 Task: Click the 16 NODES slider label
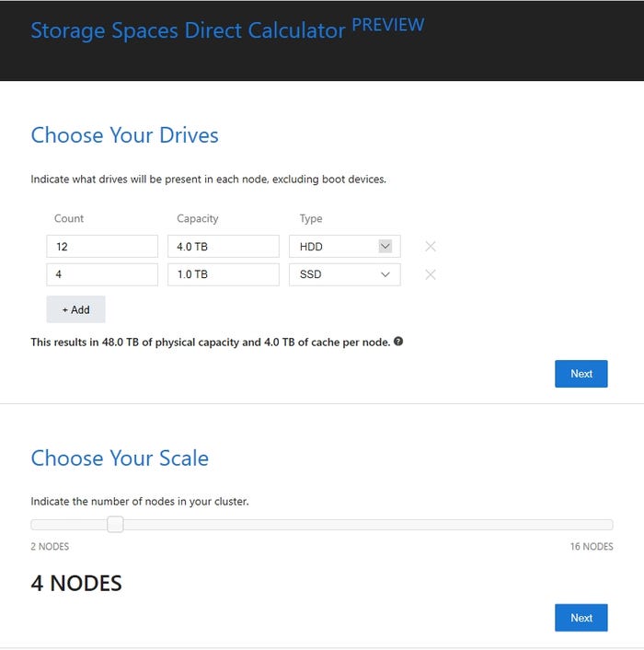[592, 547]
